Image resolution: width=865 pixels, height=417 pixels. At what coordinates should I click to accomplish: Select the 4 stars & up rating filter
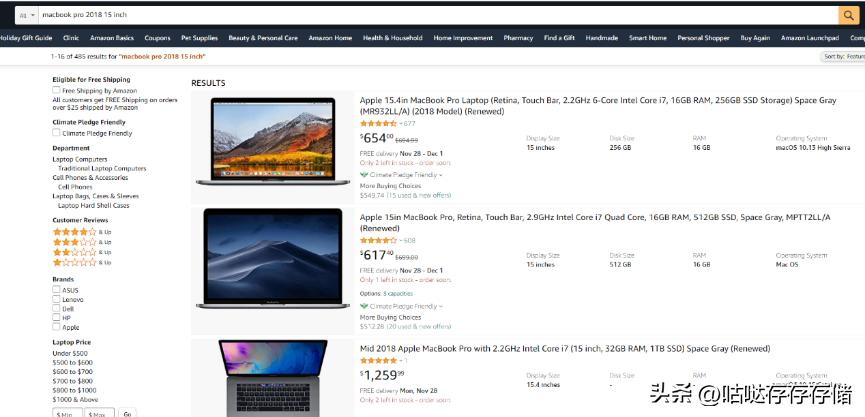point(82,232)
